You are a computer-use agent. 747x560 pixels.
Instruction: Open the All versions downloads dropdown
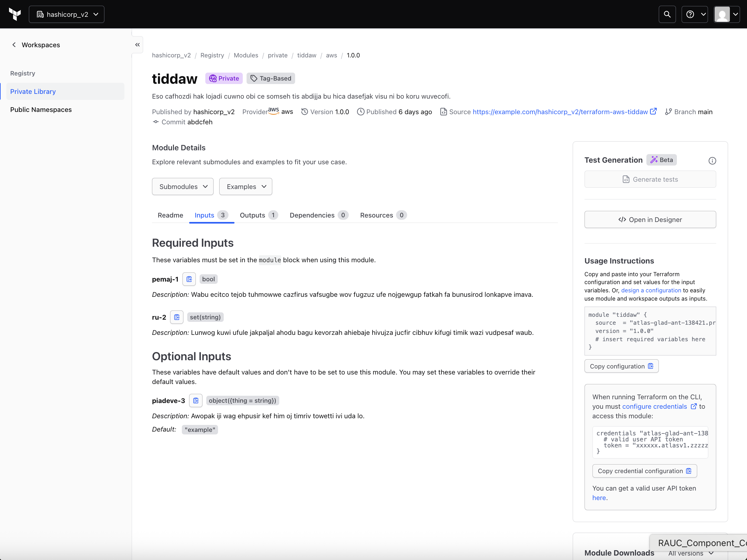coord(691,553)
